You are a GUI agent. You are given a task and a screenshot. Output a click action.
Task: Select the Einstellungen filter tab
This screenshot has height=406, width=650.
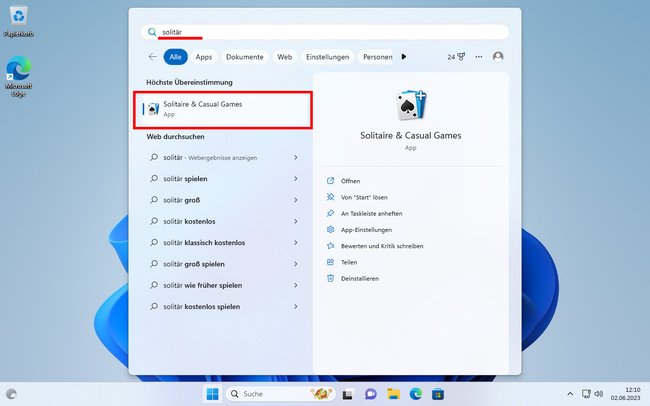tap(327, 57)
